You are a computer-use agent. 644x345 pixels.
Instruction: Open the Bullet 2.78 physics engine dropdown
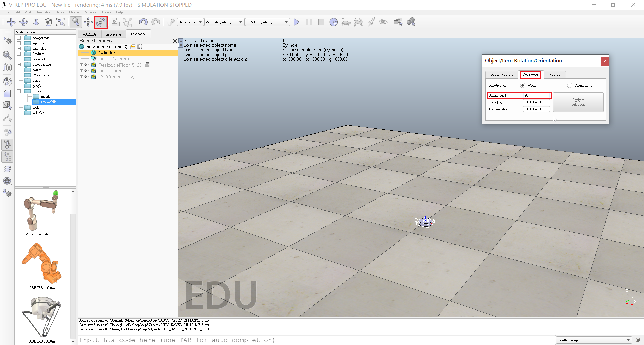click(x=190, y=22)
